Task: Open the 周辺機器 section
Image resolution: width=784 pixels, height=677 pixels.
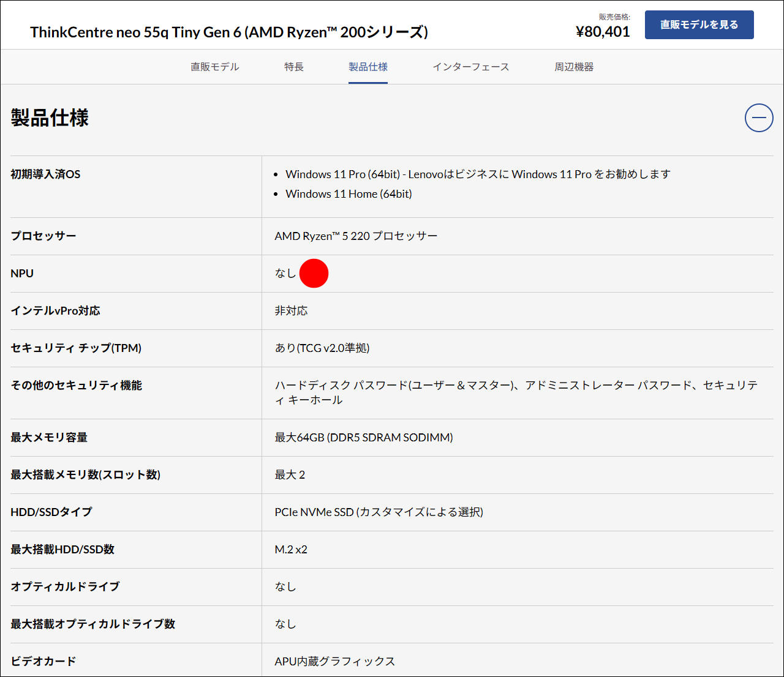Action: 574,67
